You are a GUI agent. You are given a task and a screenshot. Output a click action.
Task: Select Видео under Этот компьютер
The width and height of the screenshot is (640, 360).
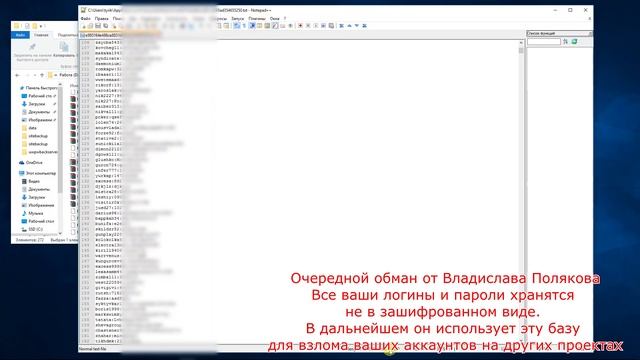pos(31,181)
